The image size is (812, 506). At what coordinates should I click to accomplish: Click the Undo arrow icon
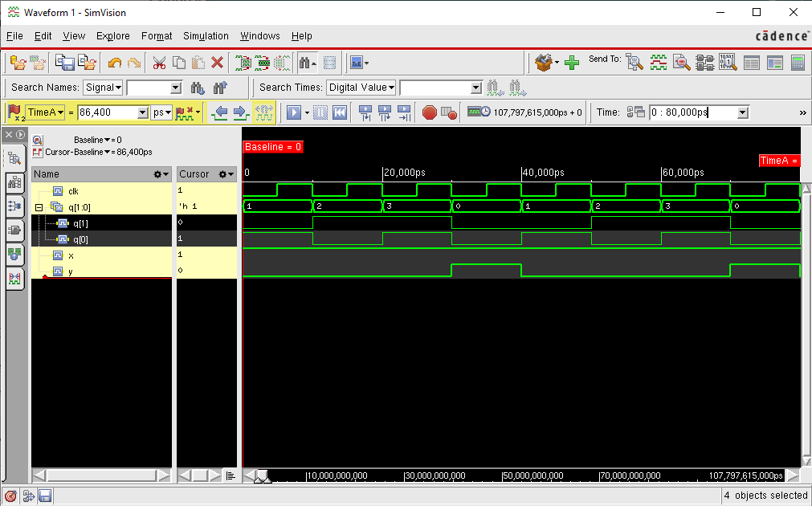(115, 63)
